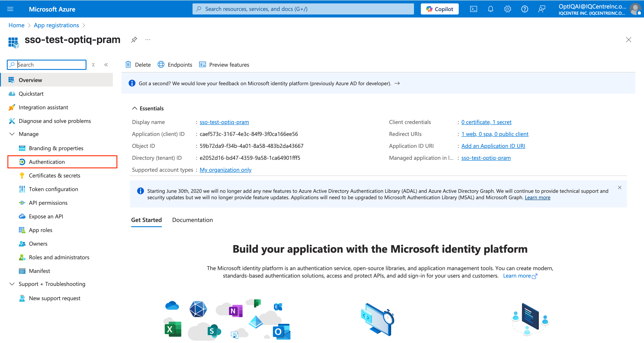Select the Application (client) ID value

click(x=249, y=134)
